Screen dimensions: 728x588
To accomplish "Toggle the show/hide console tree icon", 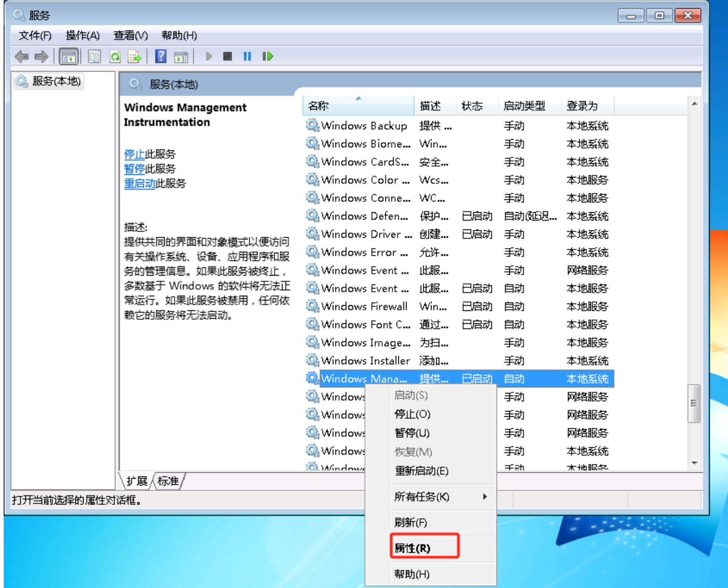I will pyautogui.click(x=69, y=57).
